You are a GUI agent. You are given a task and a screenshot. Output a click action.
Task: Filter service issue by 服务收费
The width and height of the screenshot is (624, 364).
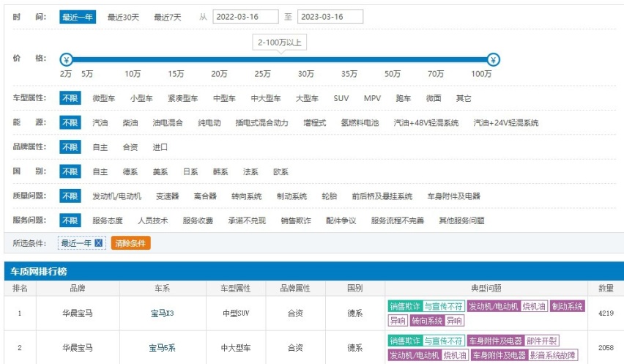[198, 220]
